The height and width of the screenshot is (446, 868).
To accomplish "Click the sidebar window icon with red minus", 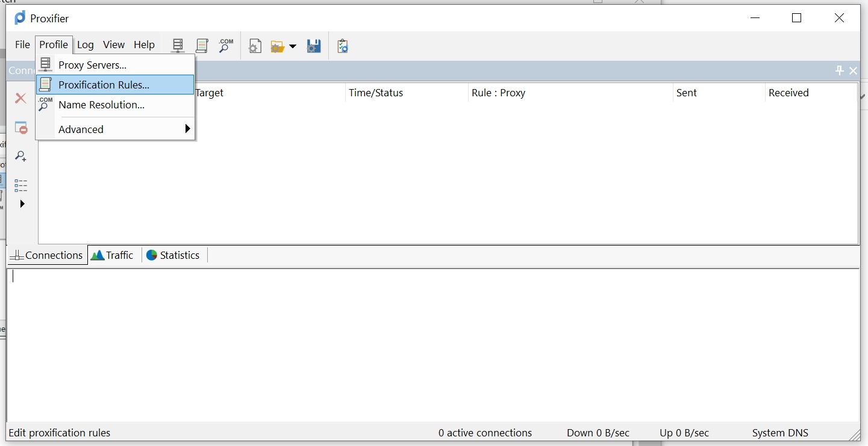I will click(x=21, y=128).
